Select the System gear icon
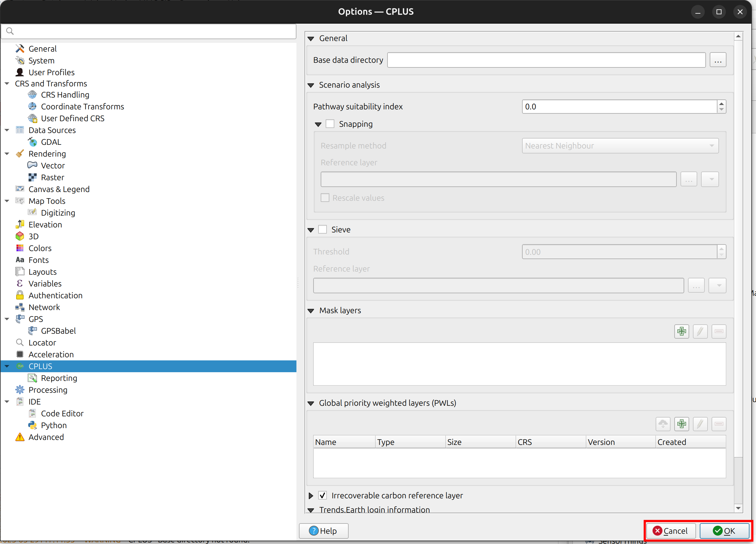 coord(20,60)
